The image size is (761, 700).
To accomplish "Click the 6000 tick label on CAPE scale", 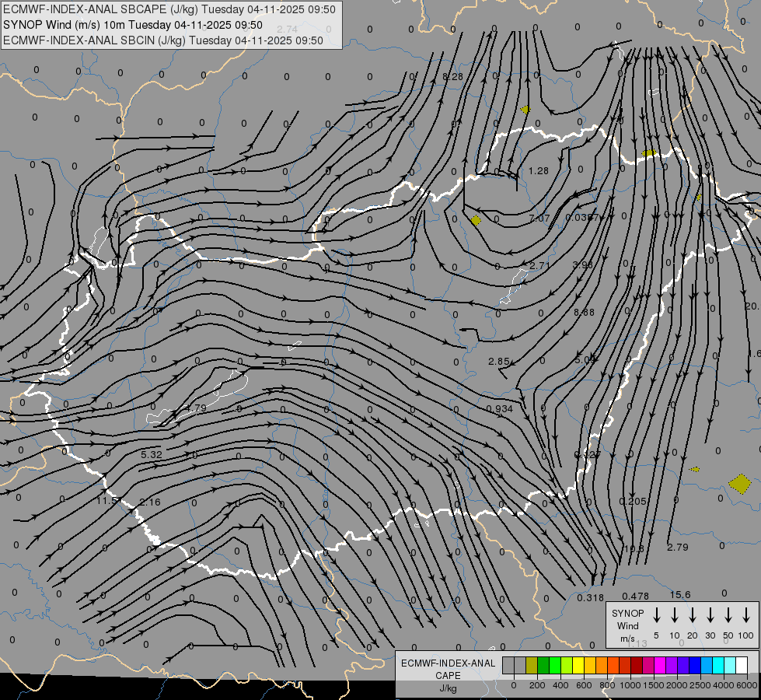I will pos(747,685).
